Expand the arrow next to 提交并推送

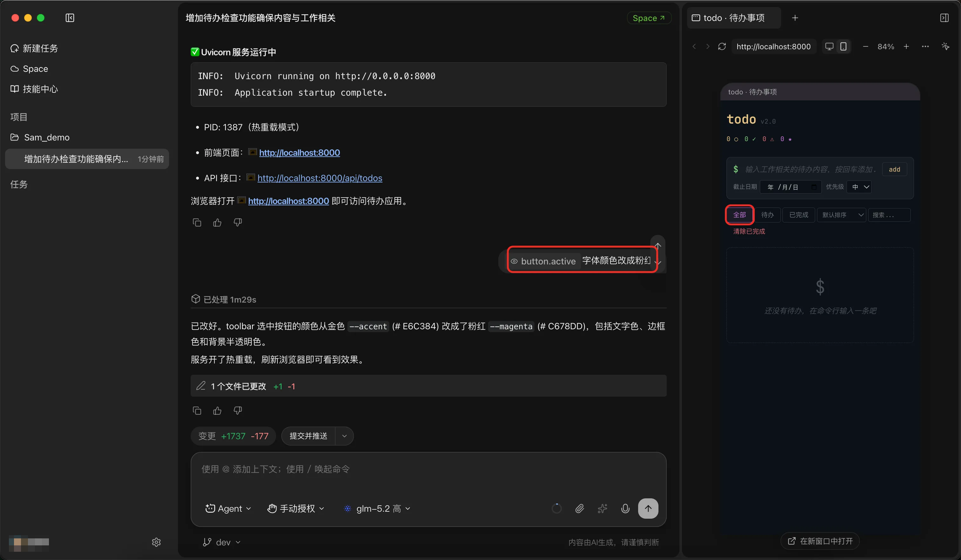pos(344,436)
